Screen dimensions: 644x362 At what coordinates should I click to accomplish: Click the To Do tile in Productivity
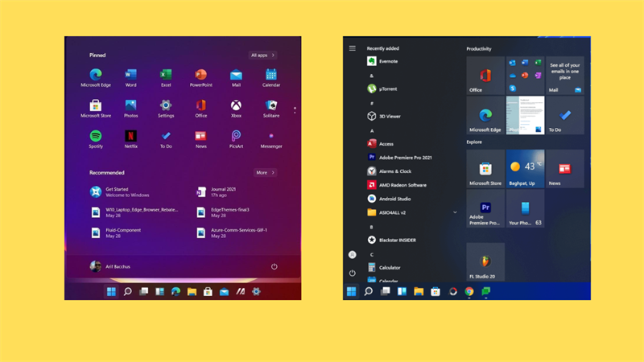tap(565, 115)
